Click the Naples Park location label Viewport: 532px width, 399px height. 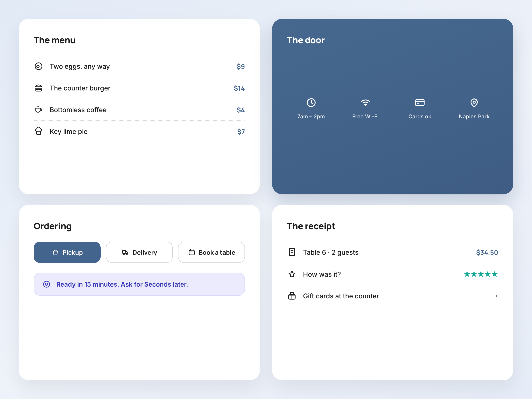click(474, 116)
